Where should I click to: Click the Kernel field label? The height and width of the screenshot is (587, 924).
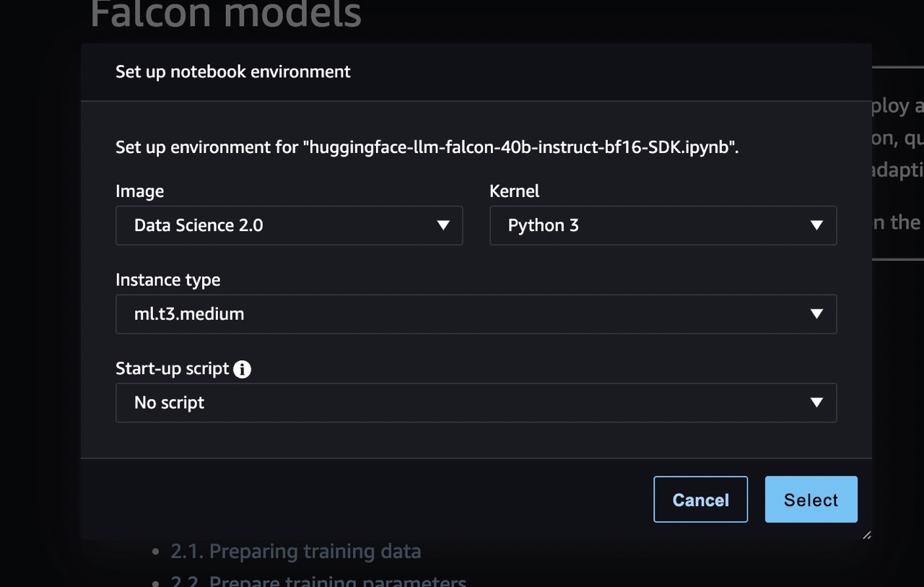514,191
